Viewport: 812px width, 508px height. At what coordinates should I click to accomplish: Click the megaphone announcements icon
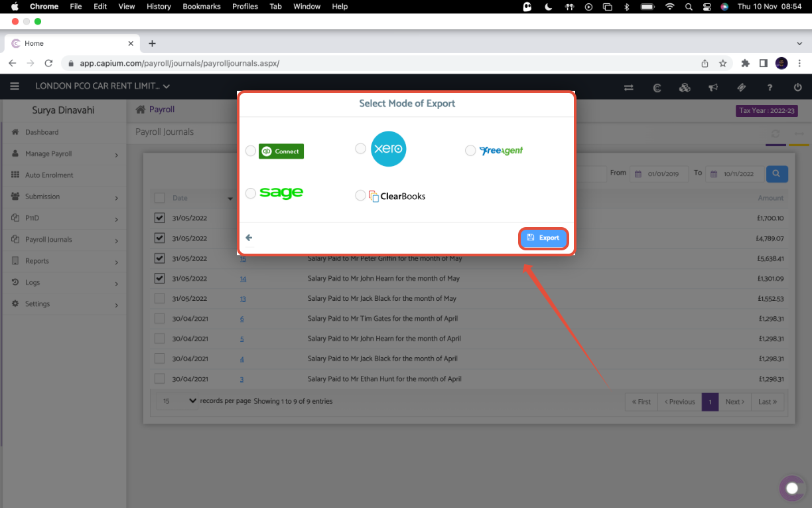point(713,87)
